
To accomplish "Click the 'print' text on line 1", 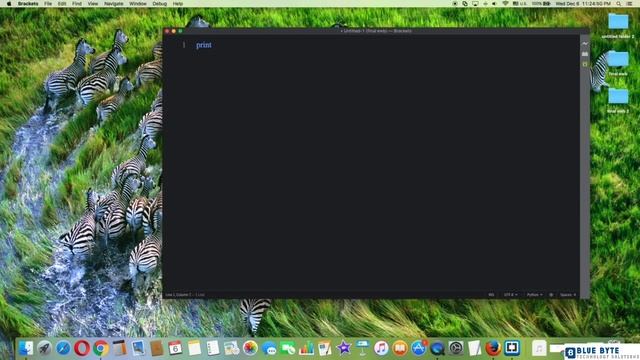I will pos(204,45).
